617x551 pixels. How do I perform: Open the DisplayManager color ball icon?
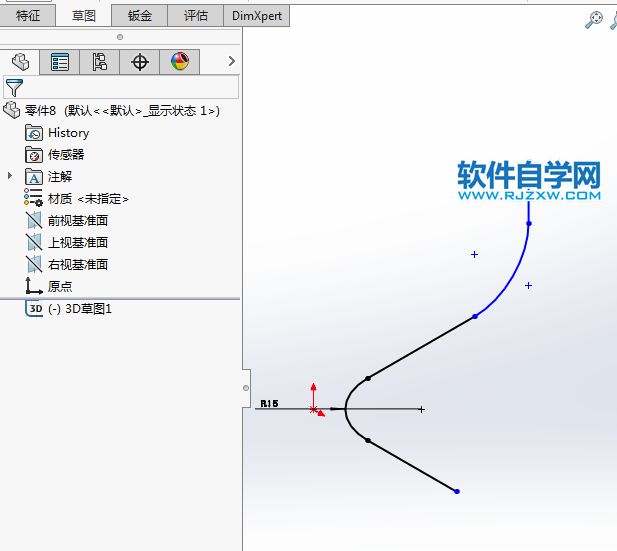180,62
